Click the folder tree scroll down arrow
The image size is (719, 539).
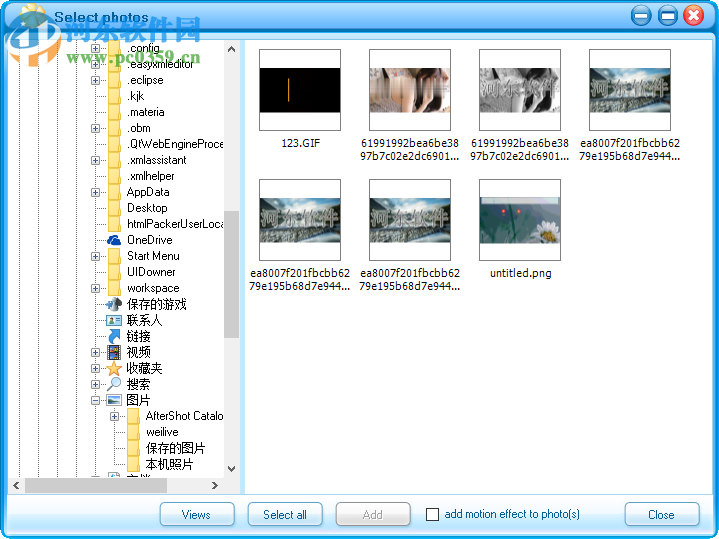click(x=232, y=469)
